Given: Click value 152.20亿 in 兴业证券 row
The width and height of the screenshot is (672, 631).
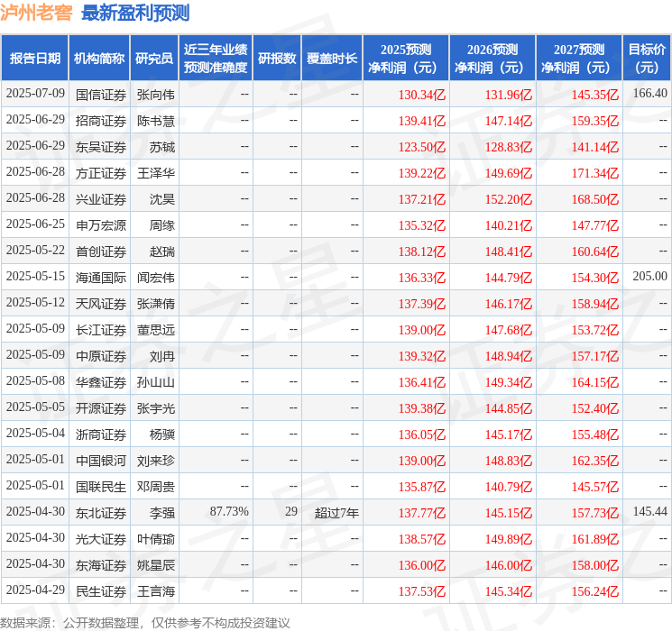Looking at the screenshot, I should tap(509, 199).
